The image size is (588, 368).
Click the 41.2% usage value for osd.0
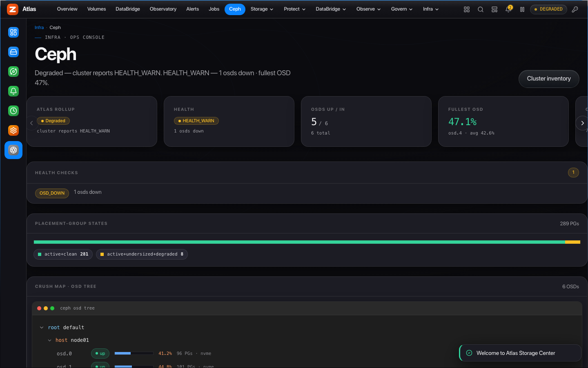[x=165, y=353]
